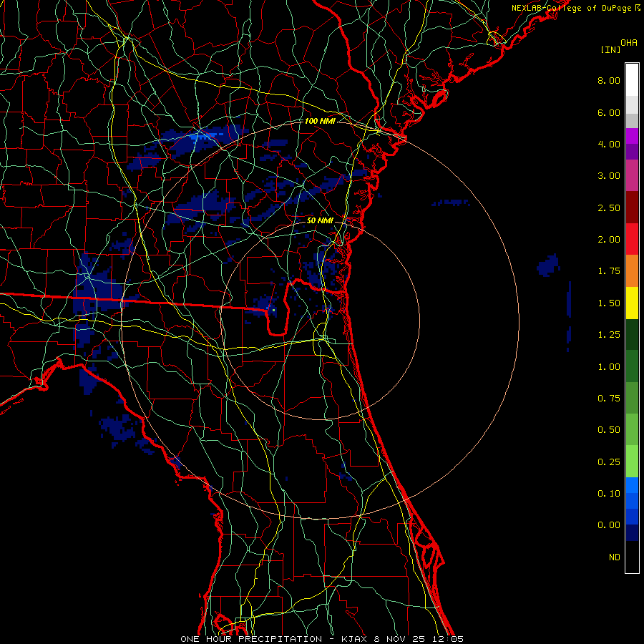
Task: Click the 2.00 legend value
Action: [609, 240]
